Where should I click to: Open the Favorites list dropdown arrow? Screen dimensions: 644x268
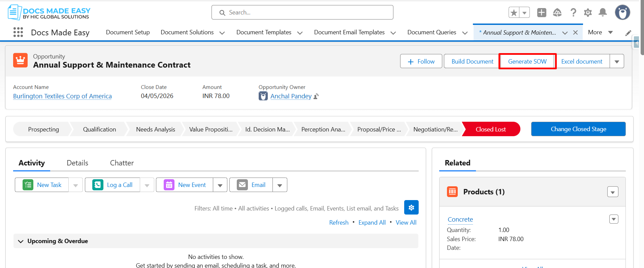(524, 13)
